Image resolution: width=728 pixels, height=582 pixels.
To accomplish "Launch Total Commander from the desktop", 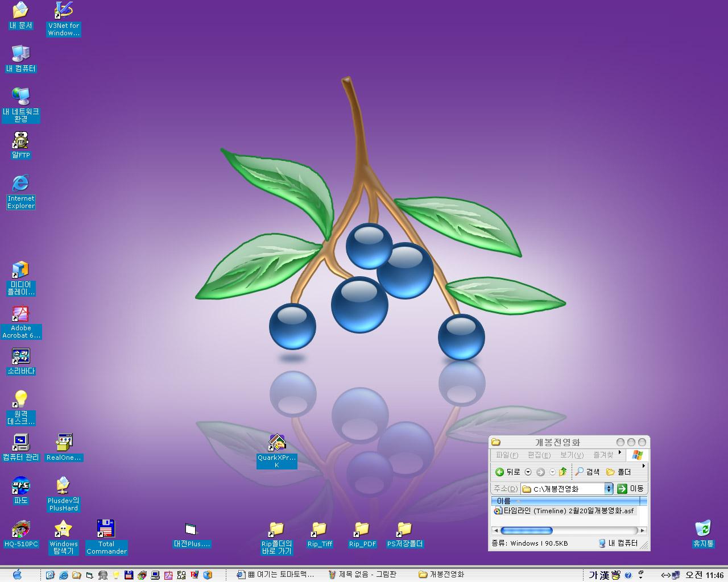I will 106,529.
